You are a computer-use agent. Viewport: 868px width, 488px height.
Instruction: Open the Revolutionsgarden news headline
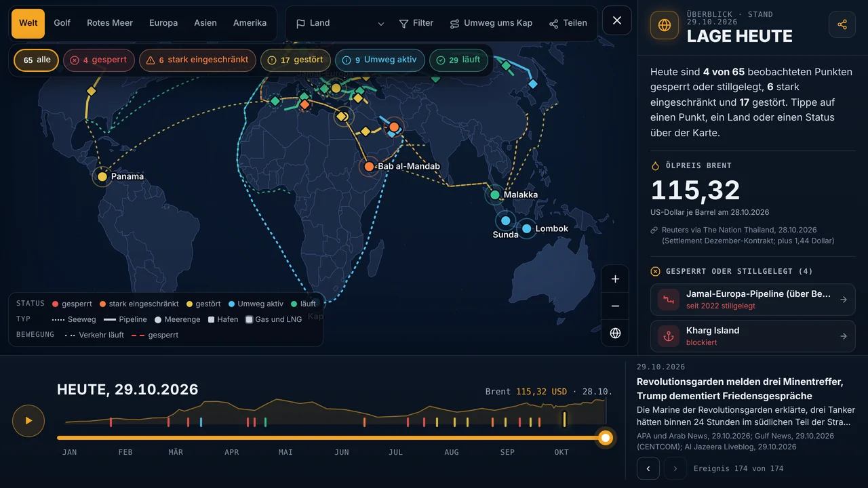[x=740, y=388]
